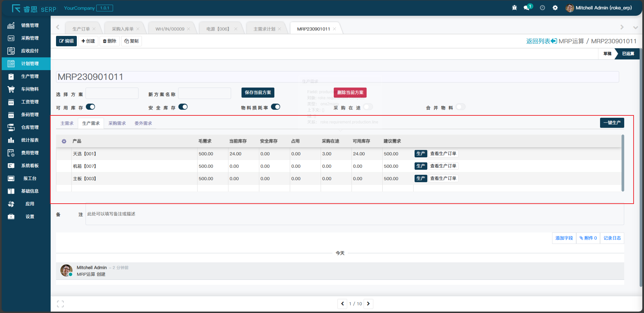Close the MRP230901011 tab
The height and width of the screenshot is (313, 644).
tap(334, 29)
